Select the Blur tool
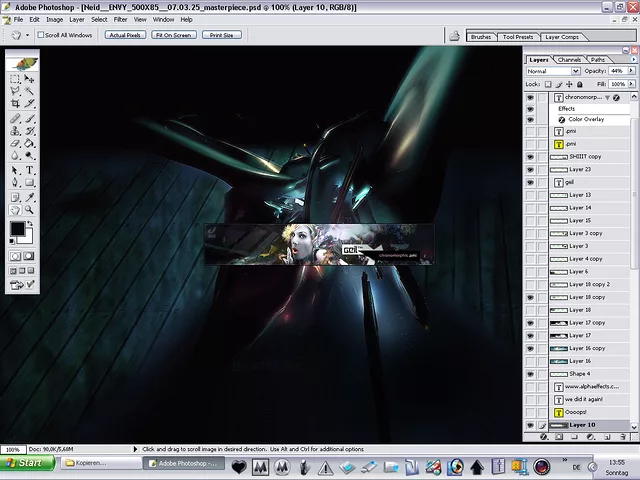The width and height of the screenshot is (640, 480). pyautogui.click(x=15, y=156)
